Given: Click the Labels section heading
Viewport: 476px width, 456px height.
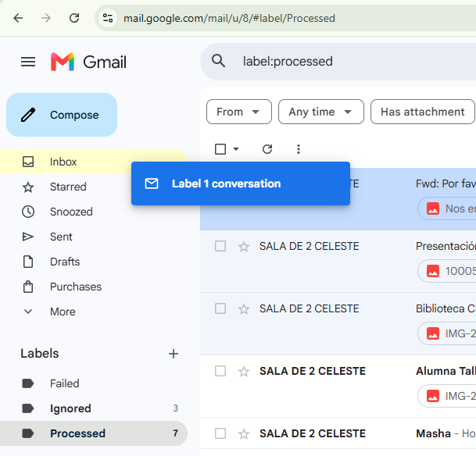Looking at the screenshot, I should tap(39, 354).
